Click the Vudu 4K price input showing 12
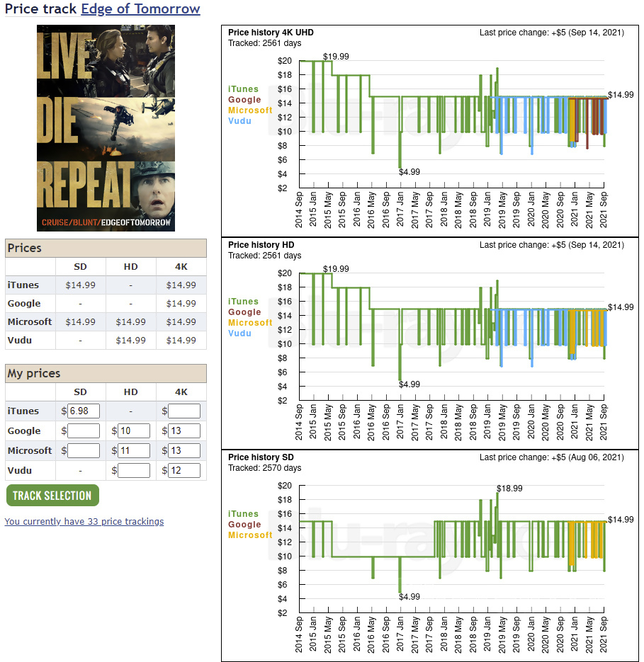 pos(183,470)
